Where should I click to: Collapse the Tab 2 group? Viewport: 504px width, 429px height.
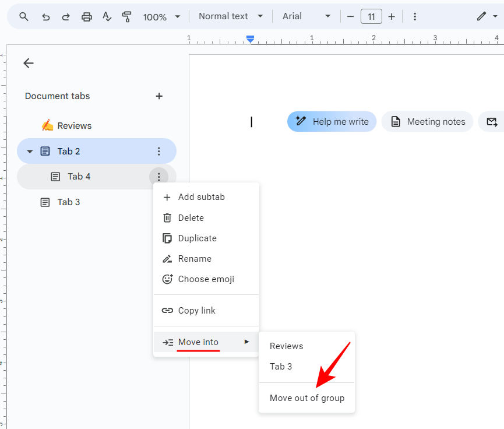pos(30,150)
